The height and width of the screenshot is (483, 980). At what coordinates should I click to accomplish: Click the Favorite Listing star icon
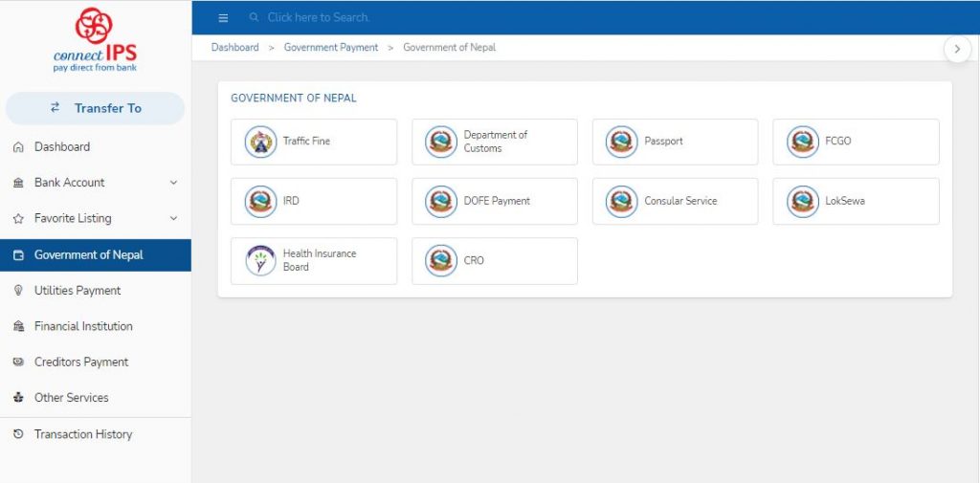click(19, 219)
